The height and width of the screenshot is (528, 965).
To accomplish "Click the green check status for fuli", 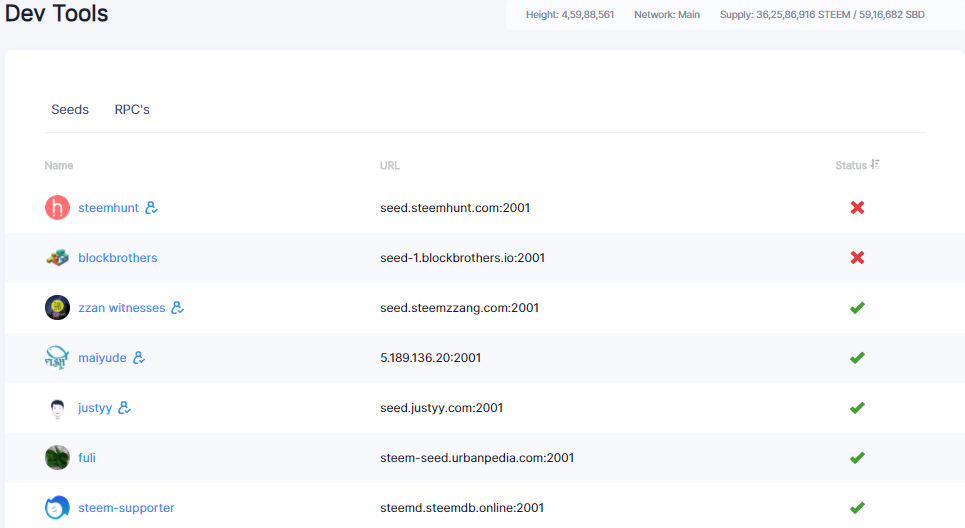I will tap(857, 458).
